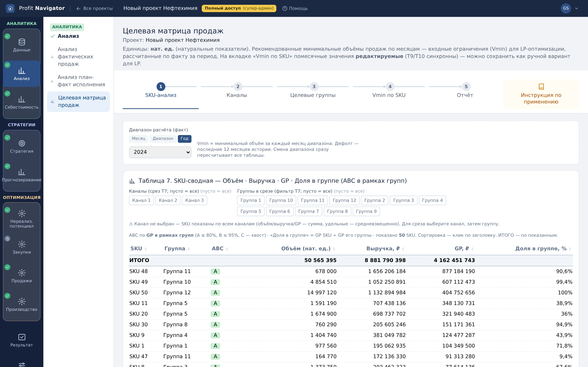Open the 2024 year dropdown
Viewport: 588px width, 367px height.
click(x=160, y=152)
